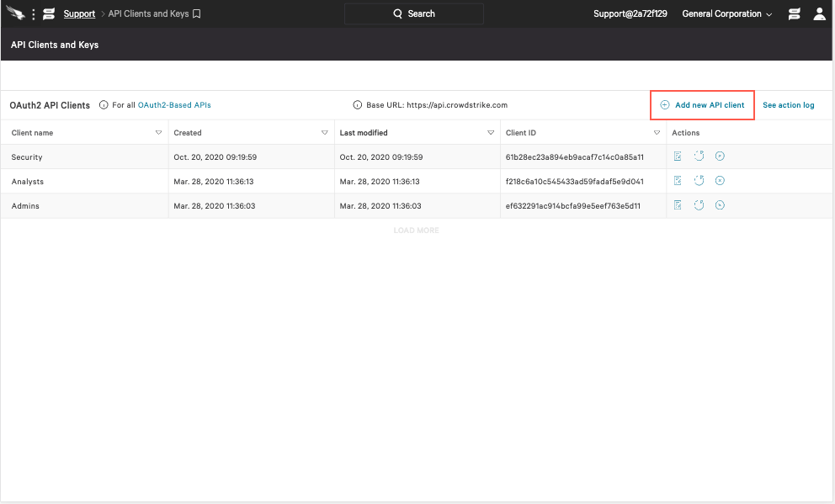This screenshot has width=835, height=504.
Task: Reset the API secret for Analysts client
Action: 699,180
